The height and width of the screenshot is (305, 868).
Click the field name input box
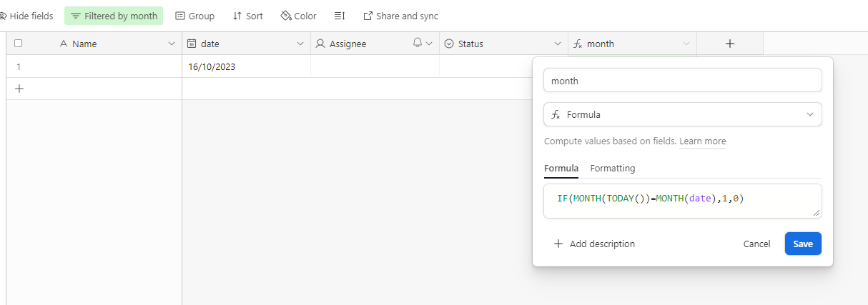tap(682, 81)
